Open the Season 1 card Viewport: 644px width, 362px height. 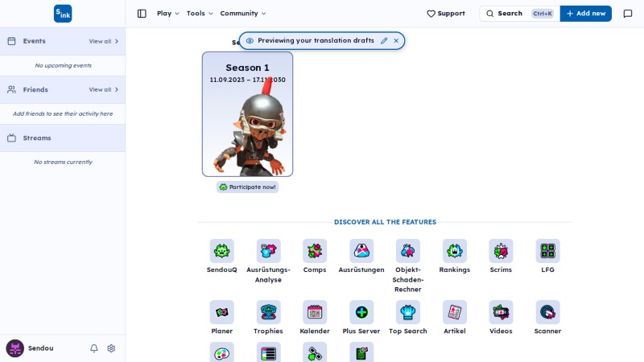[x=247, y=114]
